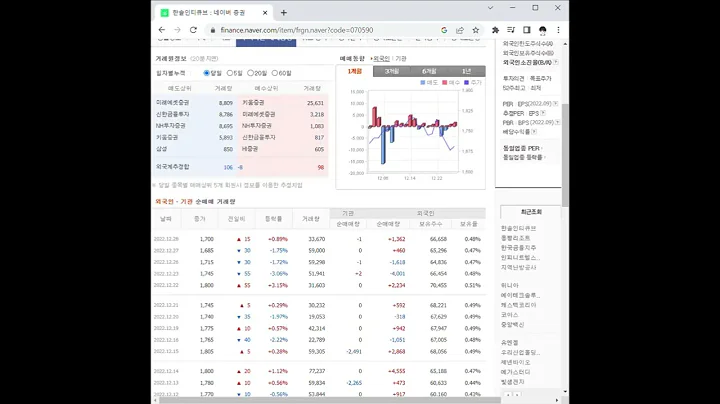Viewport: 720px width, 404px height.
Task: Select the 5일 radio button
Action: pyautogui.click(x=230, y=73)
